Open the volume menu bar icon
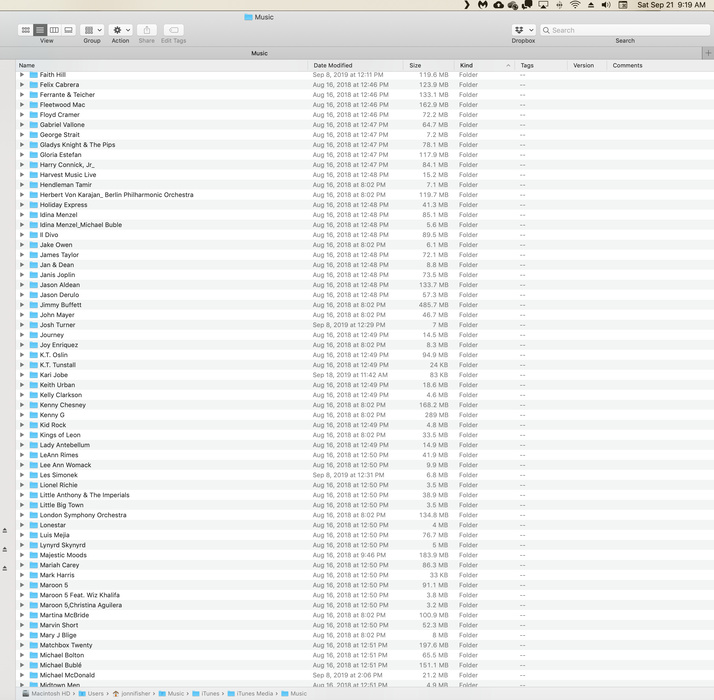 [x=606, y=5]
